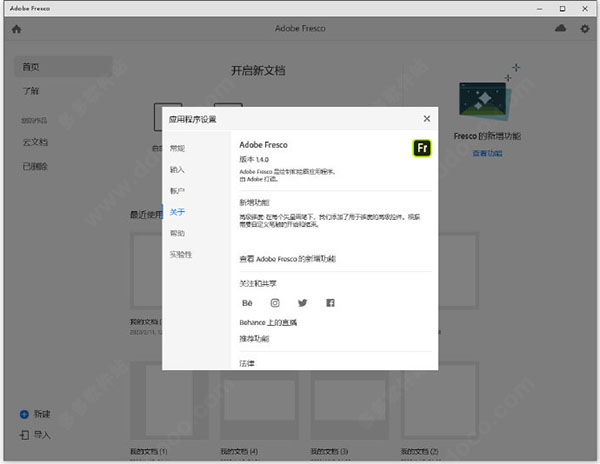
Task: Select 常规 settings tab
Action: coord(177,148)
